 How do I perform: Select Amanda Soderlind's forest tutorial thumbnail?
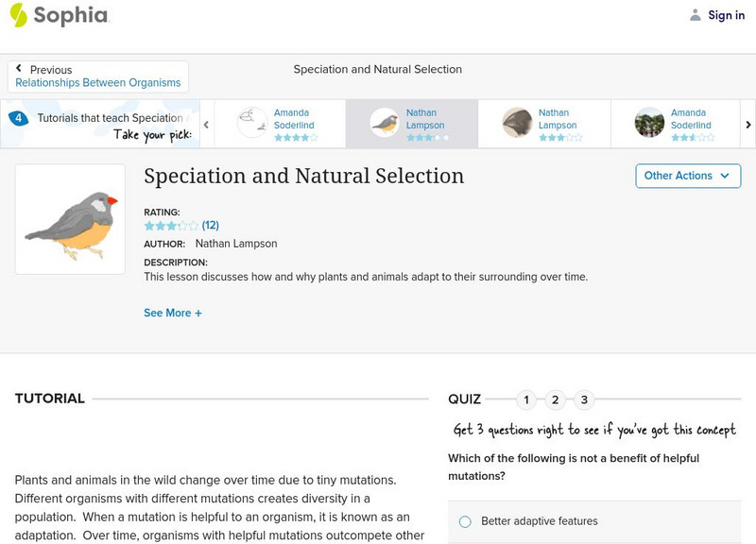649,123
